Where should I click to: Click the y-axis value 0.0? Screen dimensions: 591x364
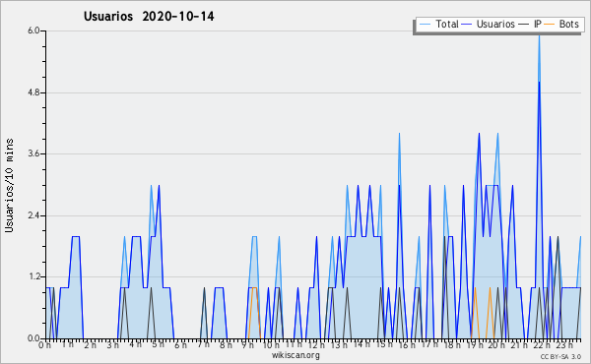click(33, 338)
